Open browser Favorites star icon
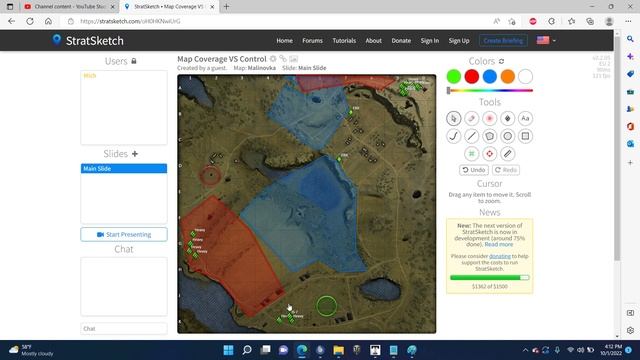The height and width of the screenshot is (360, 640). [x=571, y=21]
